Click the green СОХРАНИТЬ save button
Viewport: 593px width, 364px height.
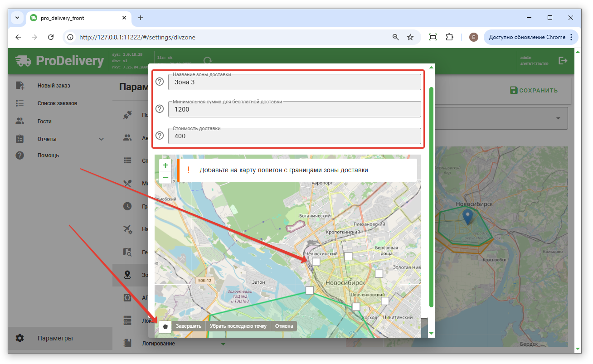click(x=534, y=90)
